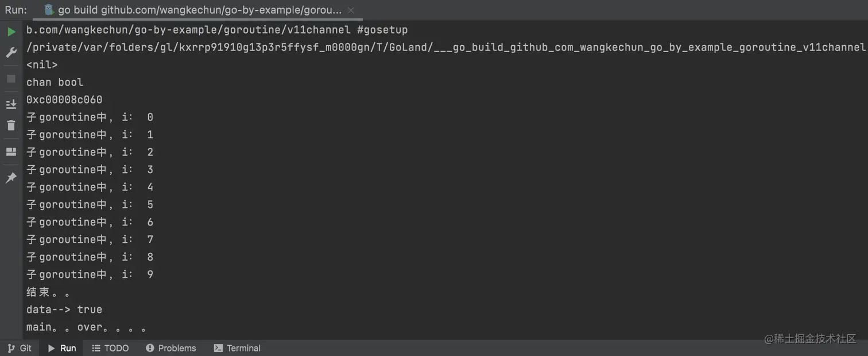Image resolution: width=868 pixels, height=356 pixels.
Task: Select the go build v11channel run tab
Action: [192, 10]
